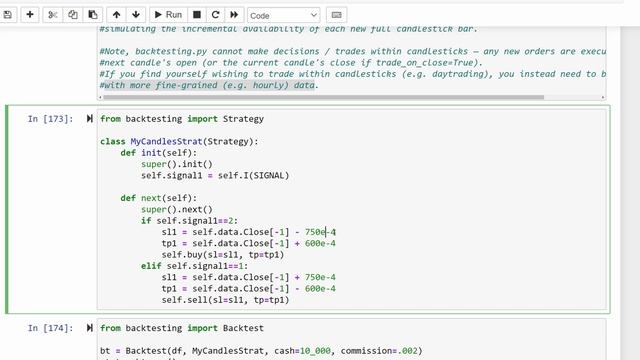Image resolution: width=640 pixels, height=360 pixels.
Task: Save the notebook with the floppy icon
Action: tap(8, 15)
